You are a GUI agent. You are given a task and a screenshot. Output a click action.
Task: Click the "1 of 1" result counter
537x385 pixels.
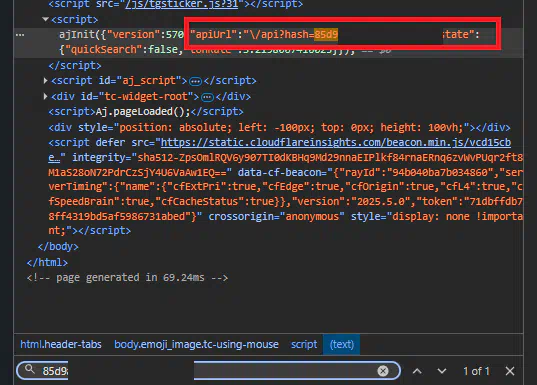[476, 371]
